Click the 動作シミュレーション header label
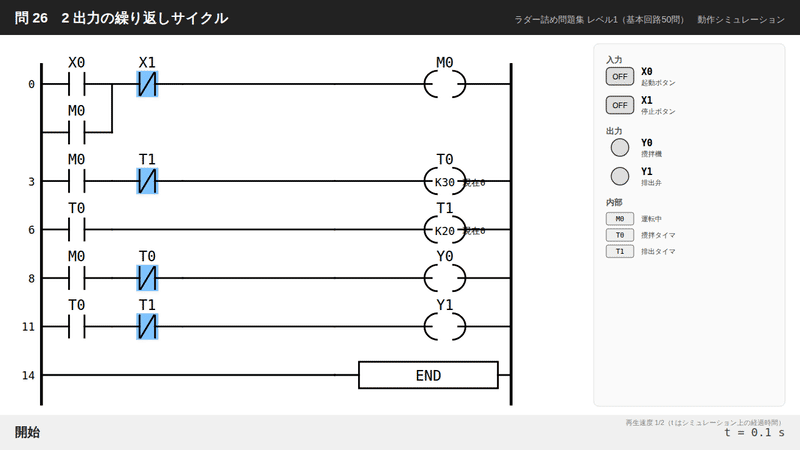Screen dimensions: 800x450 (x=741, y=19)
